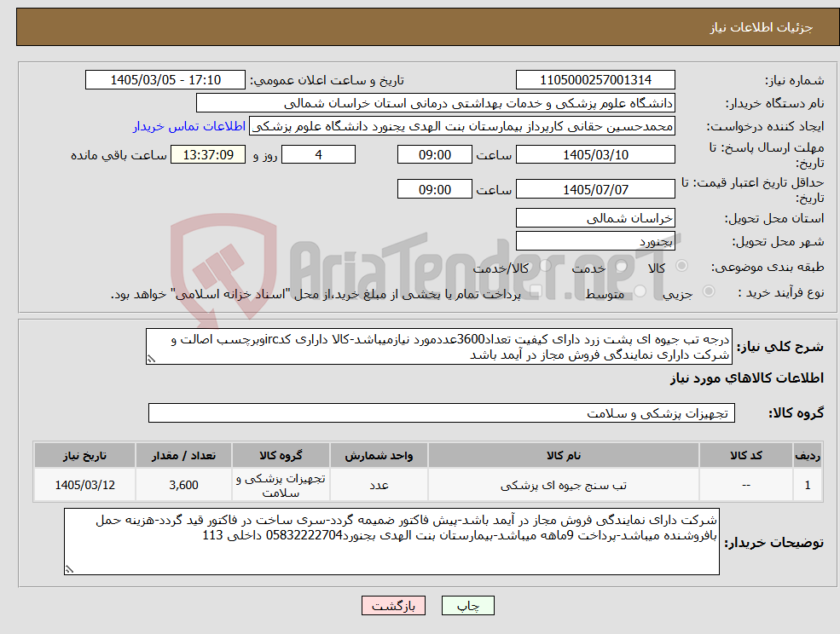840x634 pixels.
Task: Click the نام کالا column header
Action: click(x=563, y=455)
